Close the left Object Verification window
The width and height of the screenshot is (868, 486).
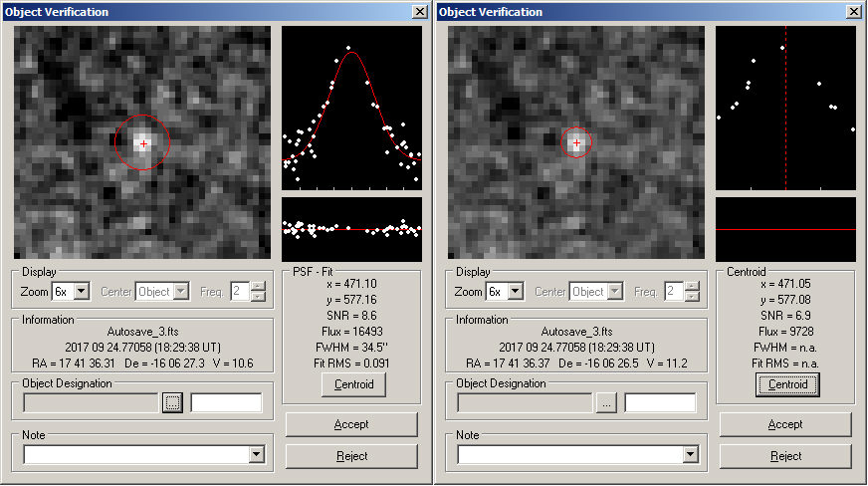coord(420,12)
